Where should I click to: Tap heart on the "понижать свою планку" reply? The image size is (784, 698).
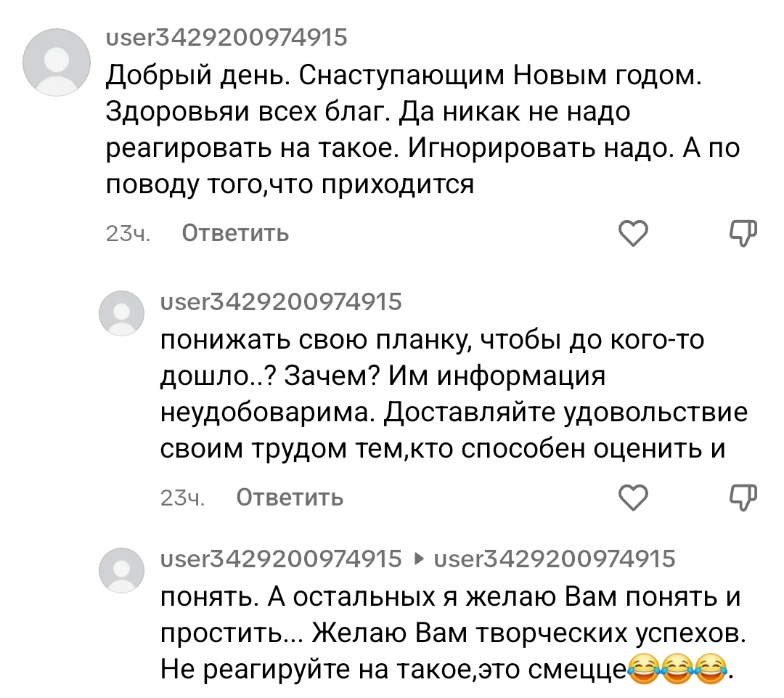click(x=632, y=498)
